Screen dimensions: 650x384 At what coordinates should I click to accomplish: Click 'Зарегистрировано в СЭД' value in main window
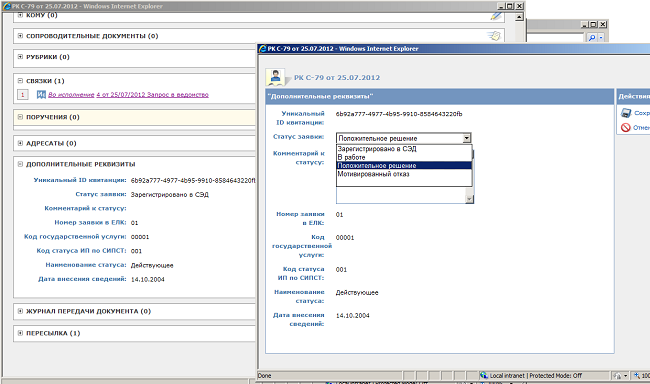(x=170, y=194)
